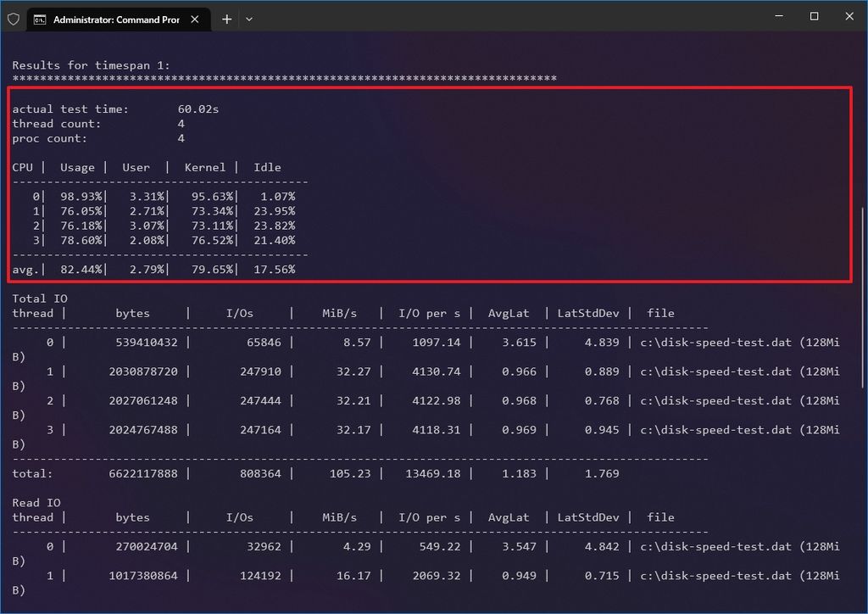
Task: Select the Administrator: Command Prompt tab
Action: [119, 20]
